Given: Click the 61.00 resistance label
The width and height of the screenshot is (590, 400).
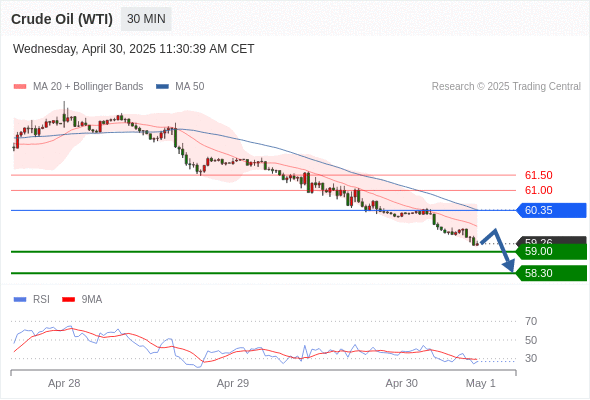Looking at the screenshot, I should coord(538,190).
